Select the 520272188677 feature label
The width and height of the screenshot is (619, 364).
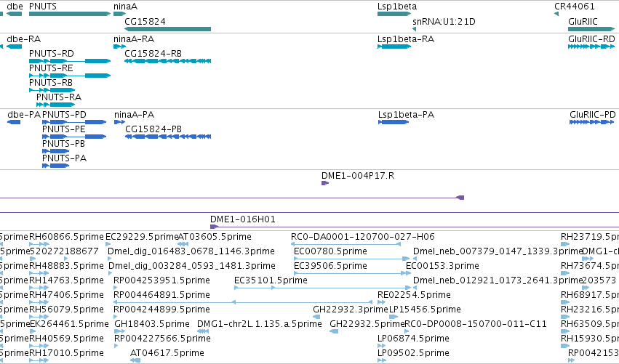tap(64, 251)
